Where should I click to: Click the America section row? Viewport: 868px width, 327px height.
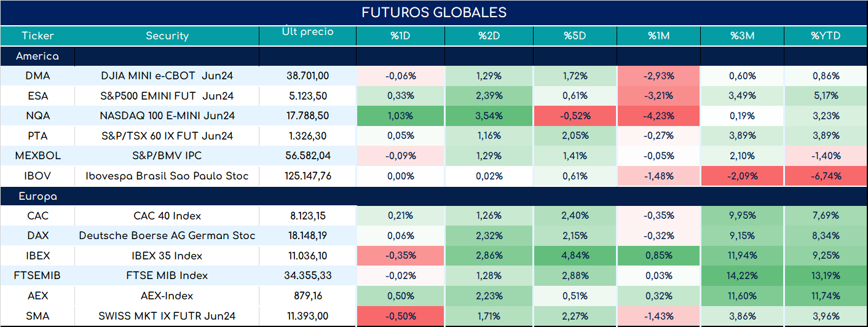coord(434,56)
